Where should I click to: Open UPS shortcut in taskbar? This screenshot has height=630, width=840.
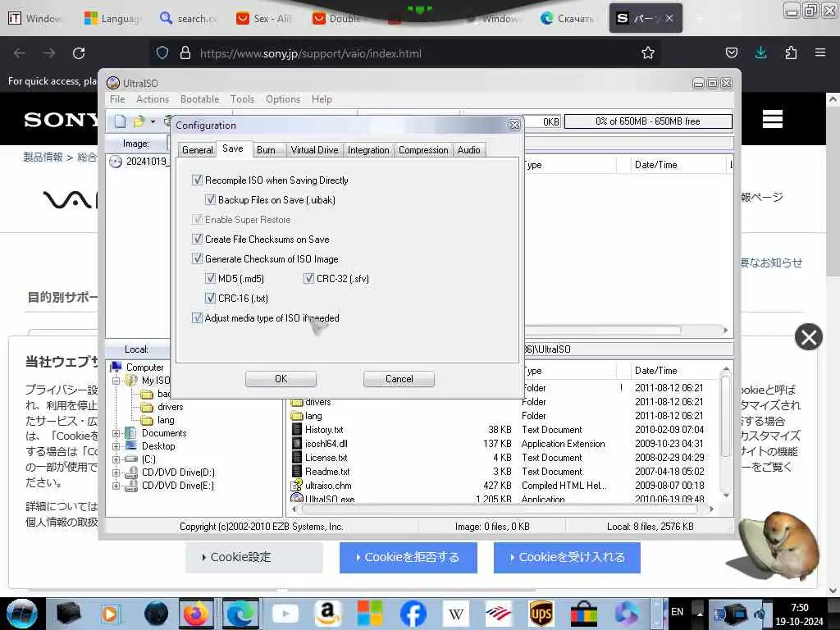click(541, 614)
